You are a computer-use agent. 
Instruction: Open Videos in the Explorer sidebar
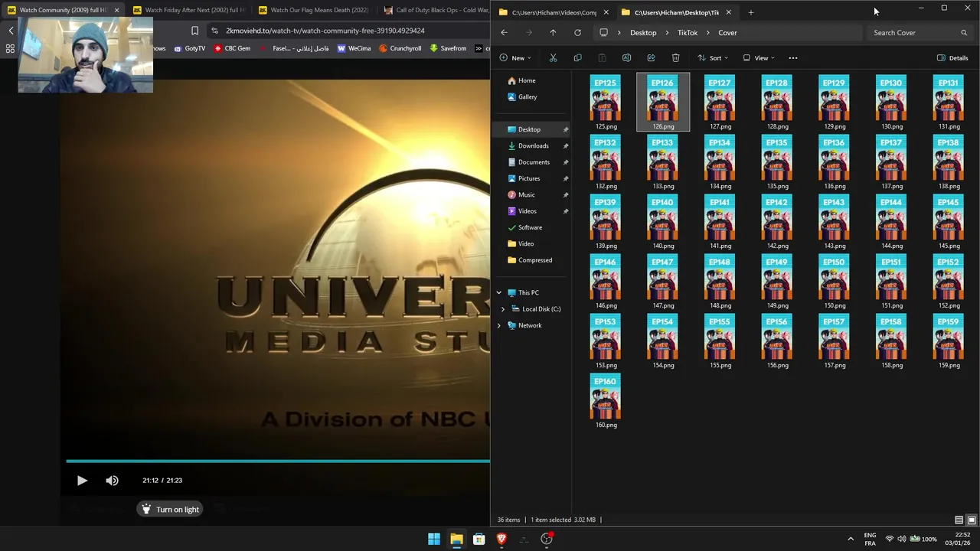527,211
